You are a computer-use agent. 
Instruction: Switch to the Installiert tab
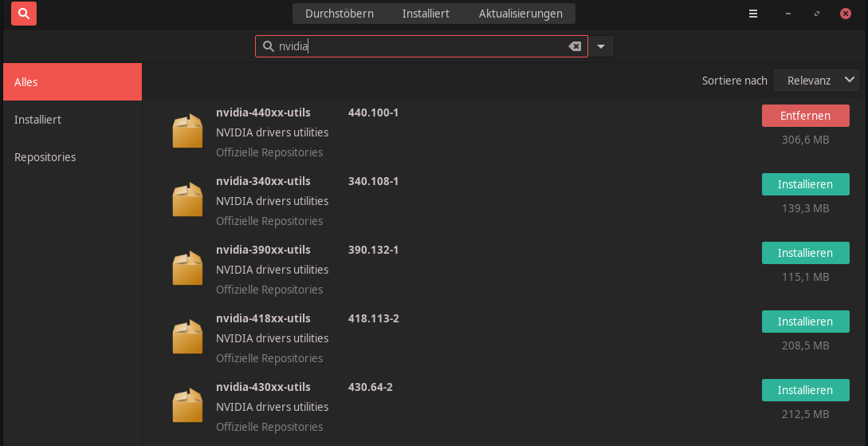coord(426,14)
